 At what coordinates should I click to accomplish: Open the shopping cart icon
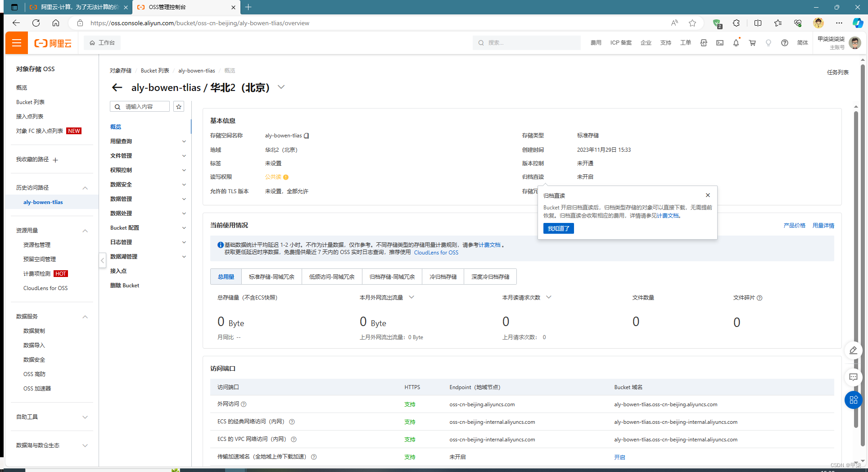pos(752,43)
